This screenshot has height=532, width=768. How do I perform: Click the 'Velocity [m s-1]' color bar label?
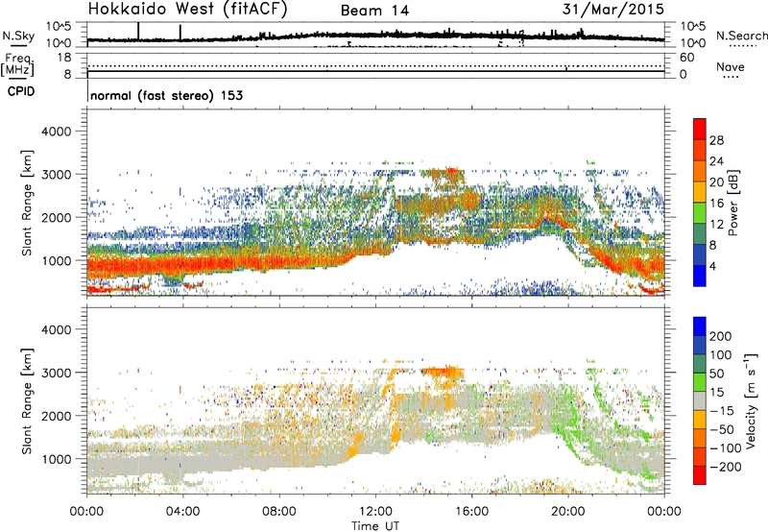[751, 400]
